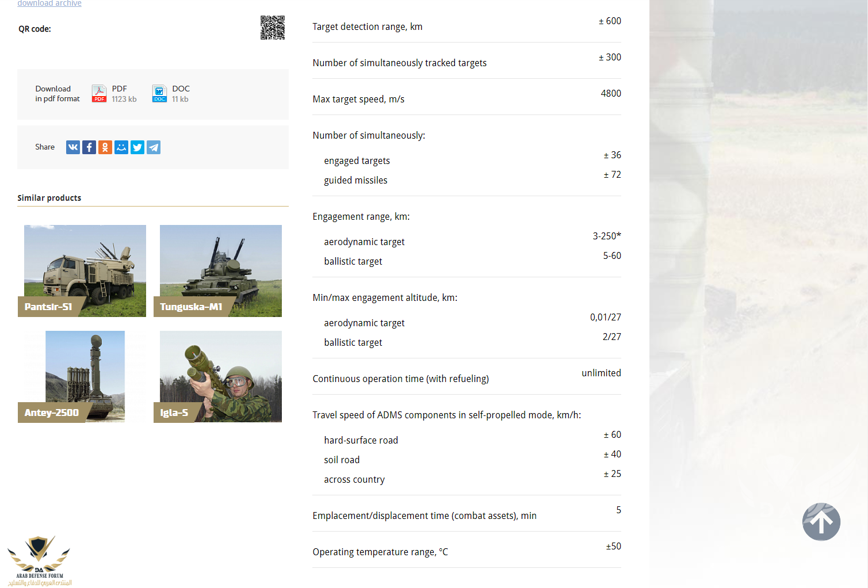This screenshot has width=868, height=588.
Task: Share the page on Facebook
Action: click(89, 147)
